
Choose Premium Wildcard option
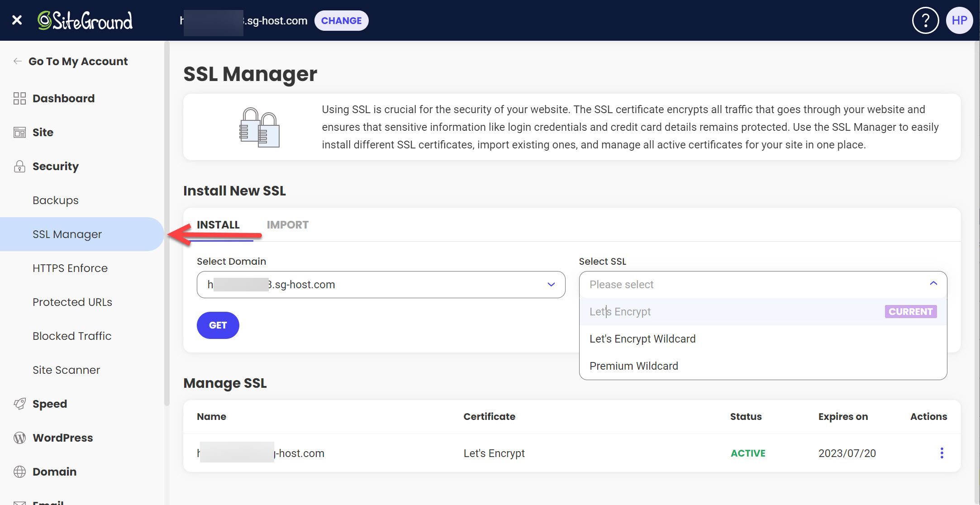coord(634,366)
